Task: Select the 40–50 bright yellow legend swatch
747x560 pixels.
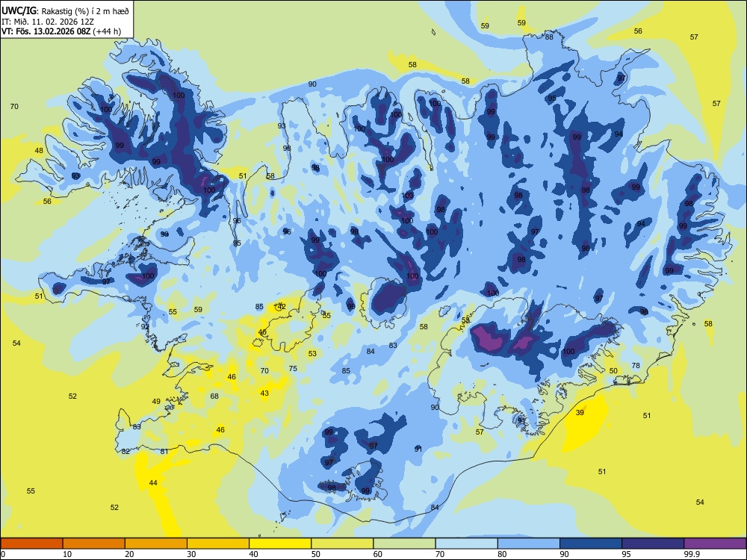Action: [280, 544]
